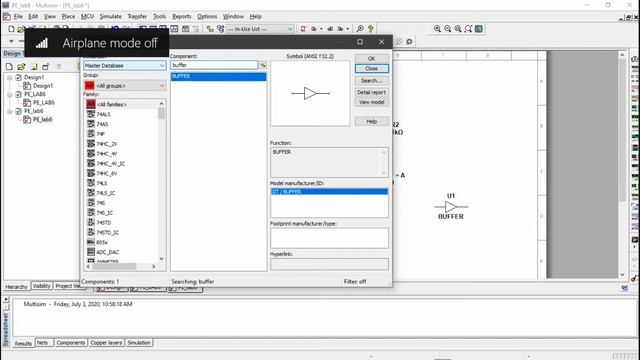Click save icon in Design Toolbox
Viewport: 640px width, 360px height.
point(34,67)
